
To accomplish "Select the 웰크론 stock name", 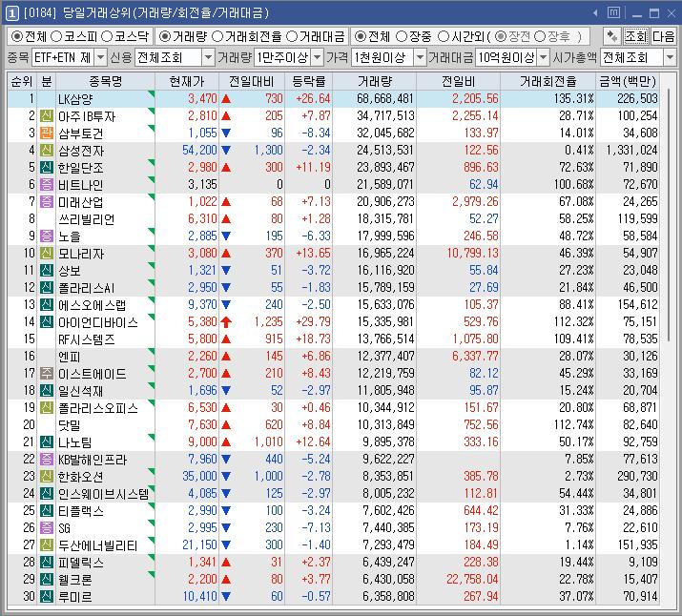I will click(75, 580).
